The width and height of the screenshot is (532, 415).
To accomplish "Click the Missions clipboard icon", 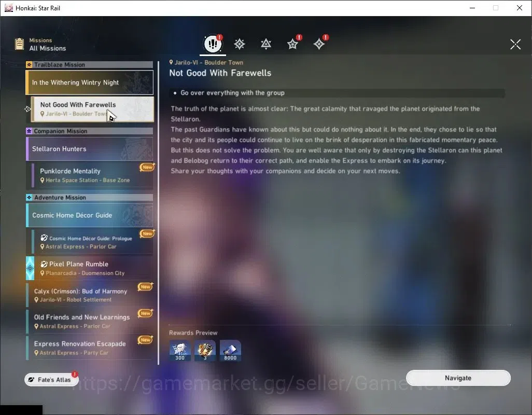I will point(19,44).
